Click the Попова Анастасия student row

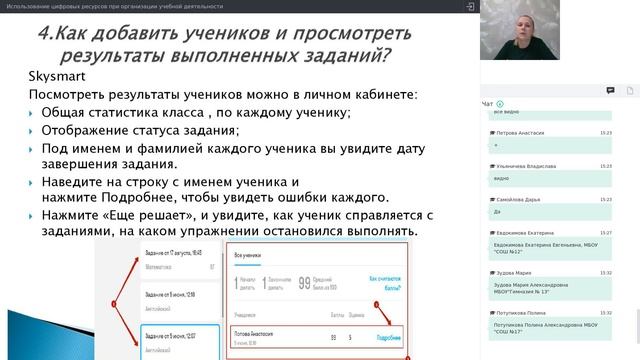[317, 337]
